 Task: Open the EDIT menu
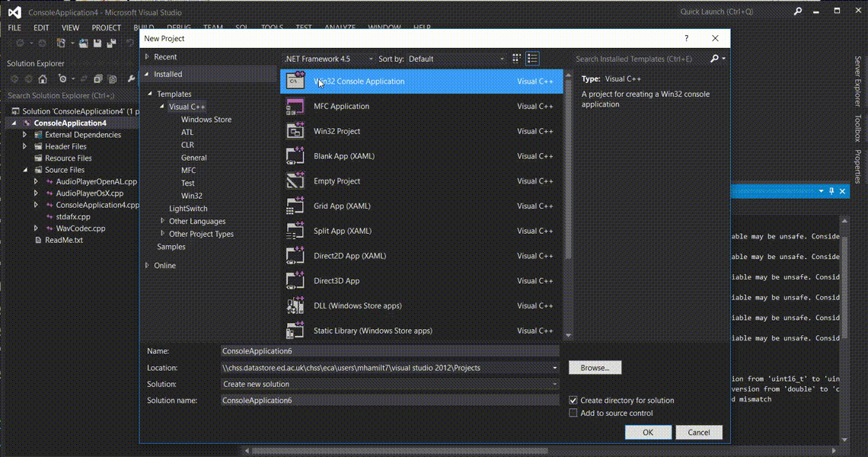(x=41, y=27)
